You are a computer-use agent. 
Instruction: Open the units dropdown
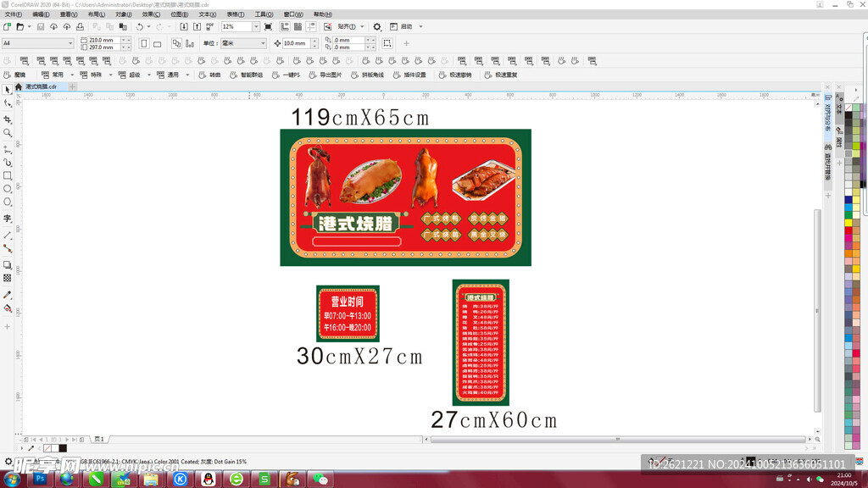tap(263, 43)
